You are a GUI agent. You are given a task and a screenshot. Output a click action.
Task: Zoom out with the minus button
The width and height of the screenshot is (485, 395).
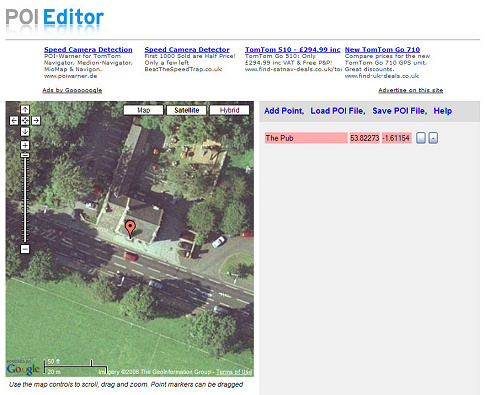coord(25,249)
